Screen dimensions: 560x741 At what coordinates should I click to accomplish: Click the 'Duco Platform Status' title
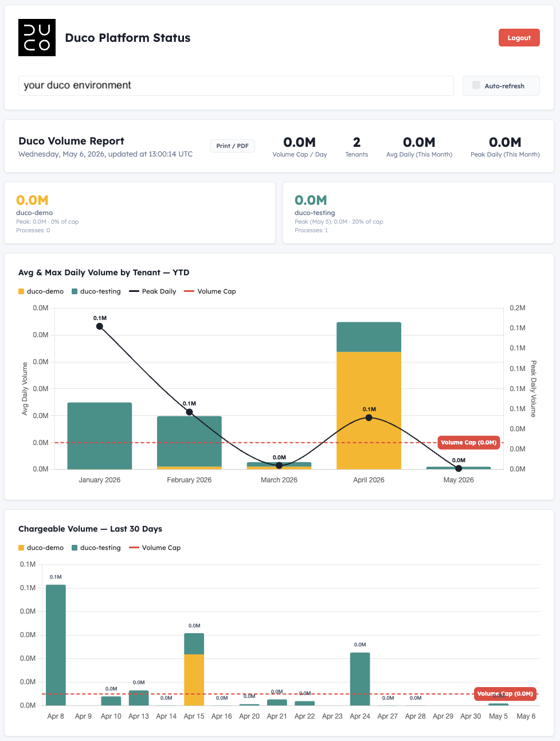pyautogui.click(x=128, y=38)
